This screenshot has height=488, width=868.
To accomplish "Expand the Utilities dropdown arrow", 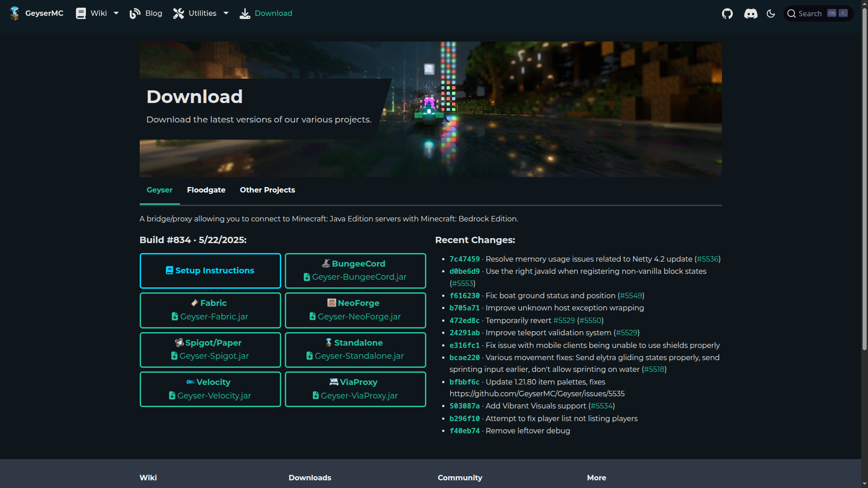I will [226, 14].
